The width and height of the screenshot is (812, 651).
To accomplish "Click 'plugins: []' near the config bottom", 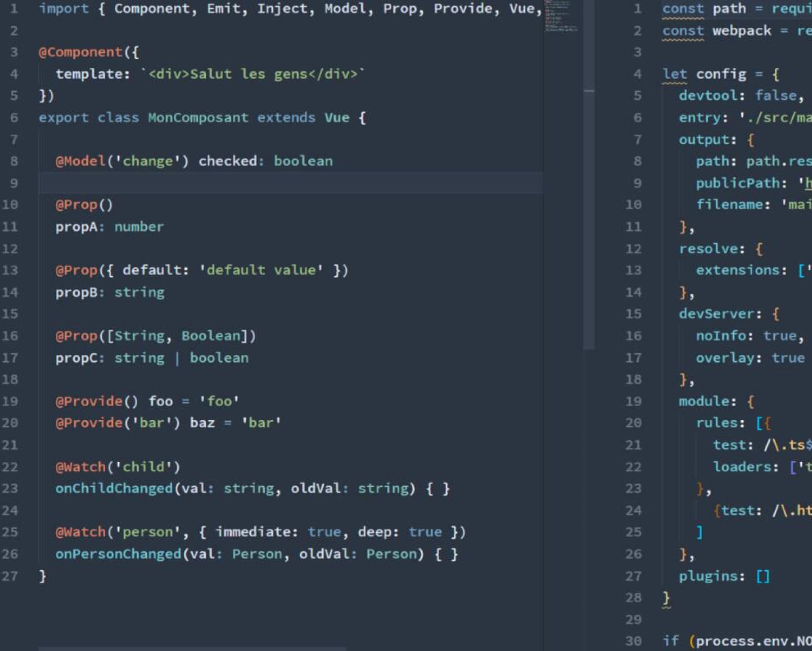I will point(724,576).
